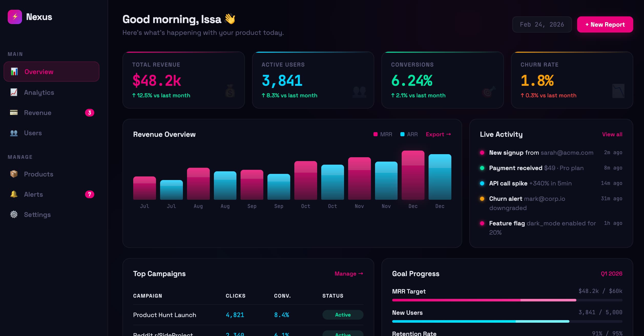Click the Settings gear icon
This screenshot has width=644, height=336.
(x=14, y=214)
